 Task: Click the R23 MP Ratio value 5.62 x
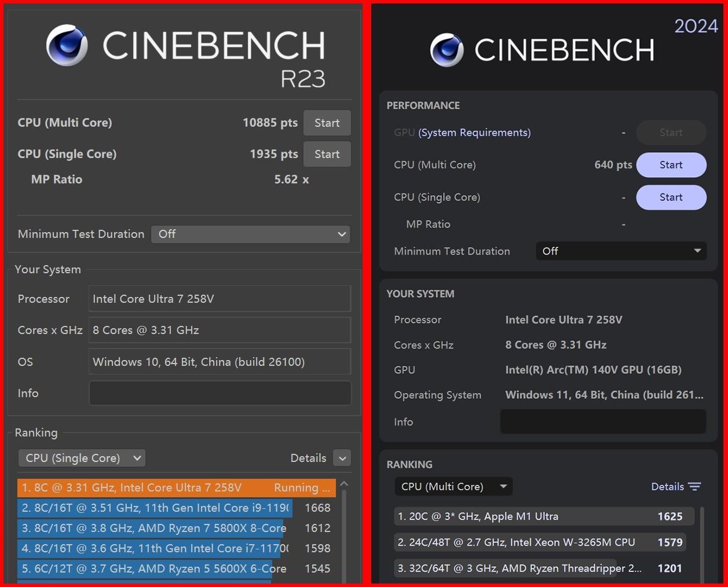point(291,179)
